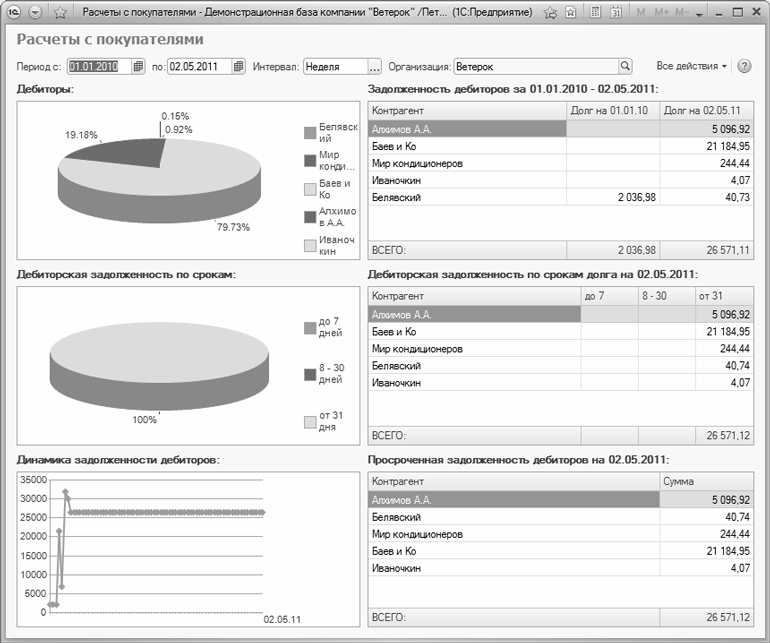Viewport: 770px width, 643px height.
Task: Open the small title bar dropdown arrow
Action: 700,14
